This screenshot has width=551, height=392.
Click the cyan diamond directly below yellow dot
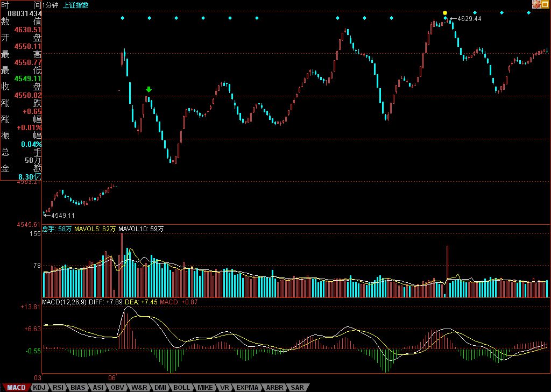[x=445, y=18]
